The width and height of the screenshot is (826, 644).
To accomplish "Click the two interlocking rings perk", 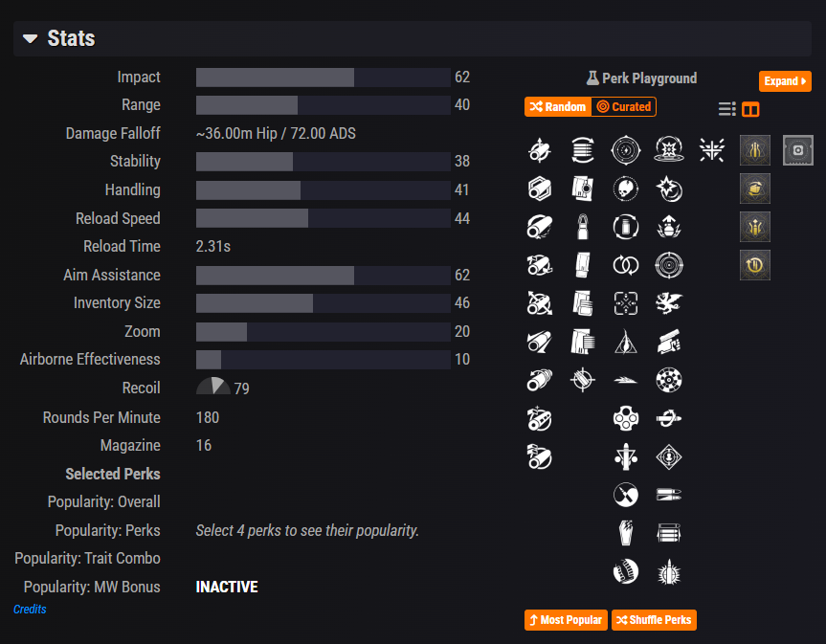I will pyautogui.click(x=625, y=264).
